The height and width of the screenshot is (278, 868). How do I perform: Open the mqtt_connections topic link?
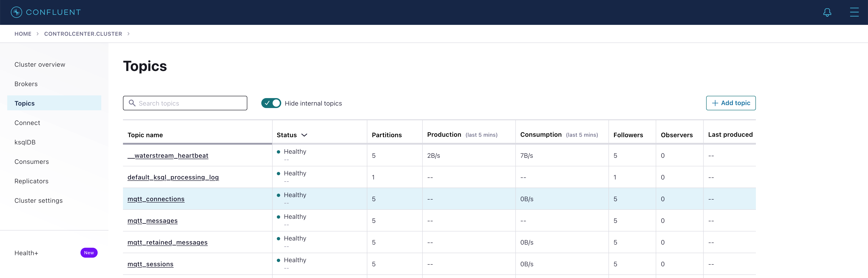coord(156,199)
